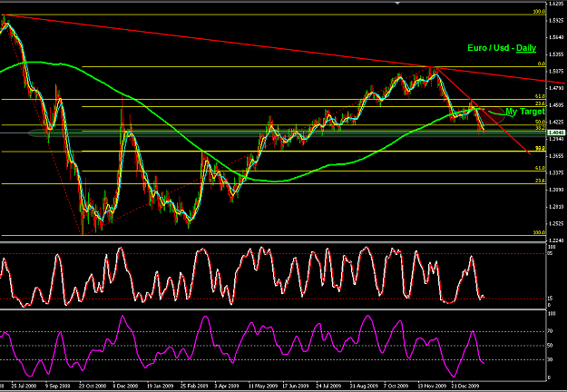Click the 1.5355 price axis label
Viewport: 567px width, 392px height.
coord(556,54)
